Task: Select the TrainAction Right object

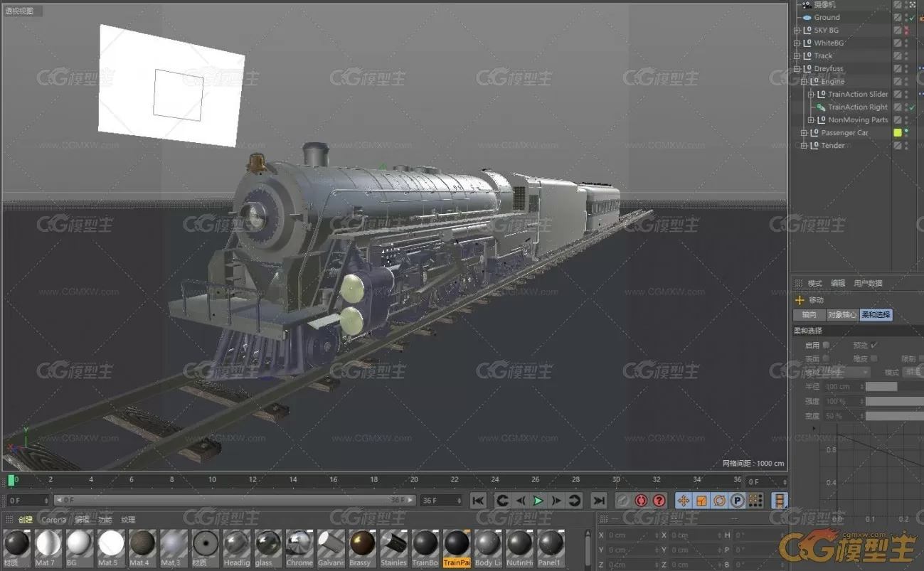Action: (858, 107)
